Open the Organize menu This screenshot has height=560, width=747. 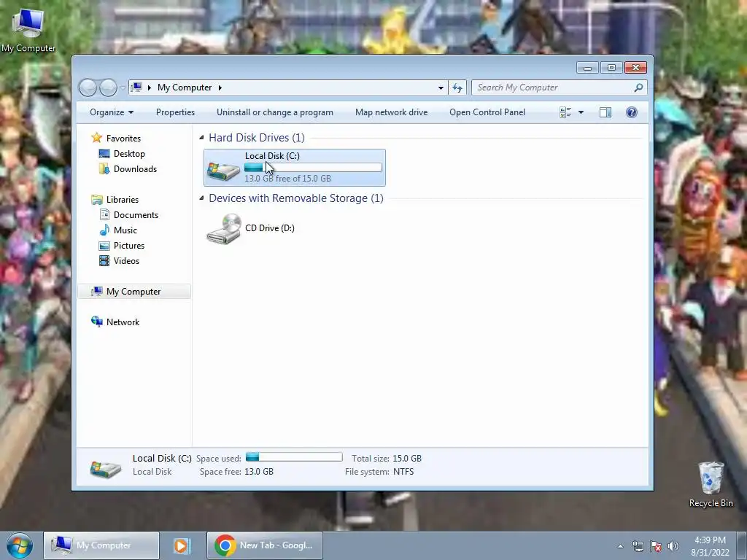click(x=112, y=112)
